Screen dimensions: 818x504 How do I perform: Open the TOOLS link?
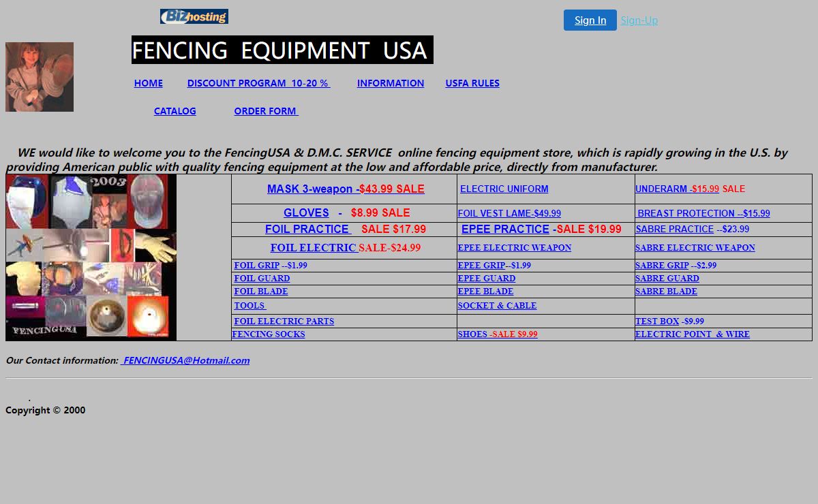[250, 306]
